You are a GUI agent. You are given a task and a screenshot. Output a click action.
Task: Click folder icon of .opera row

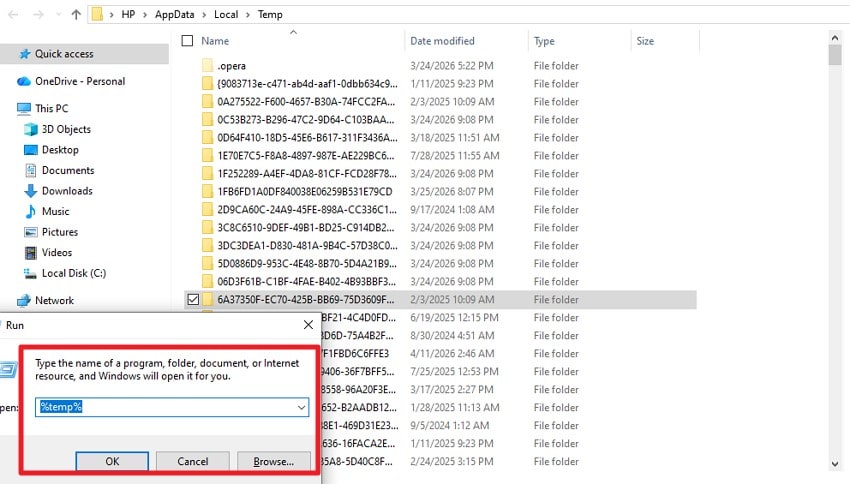point(207,66)
